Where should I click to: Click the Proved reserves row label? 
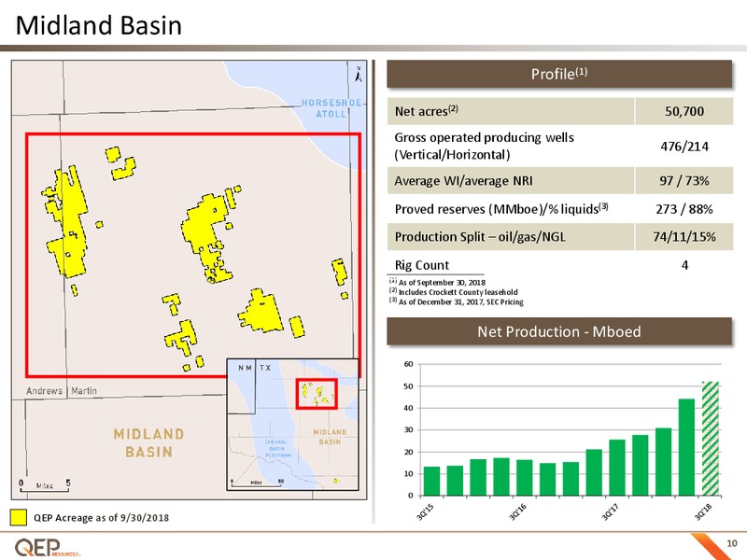(x=501, y=209)
